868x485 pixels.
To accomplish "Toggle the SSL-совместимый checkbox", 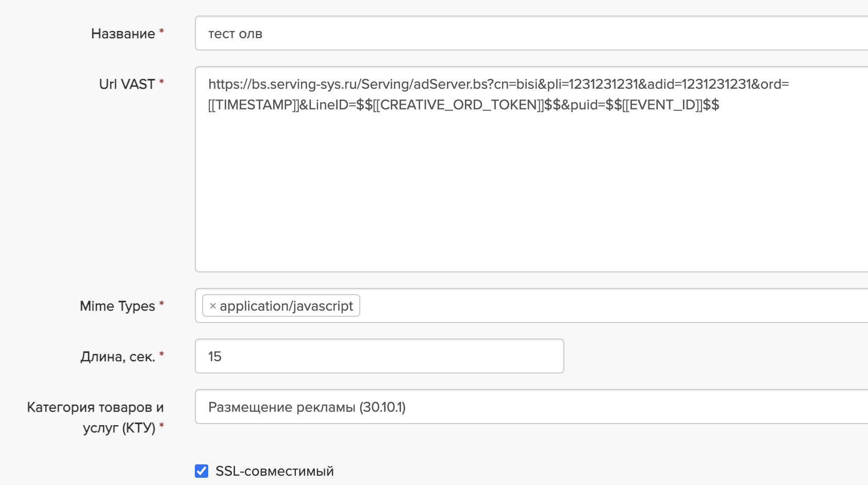I will coord(202,471).
